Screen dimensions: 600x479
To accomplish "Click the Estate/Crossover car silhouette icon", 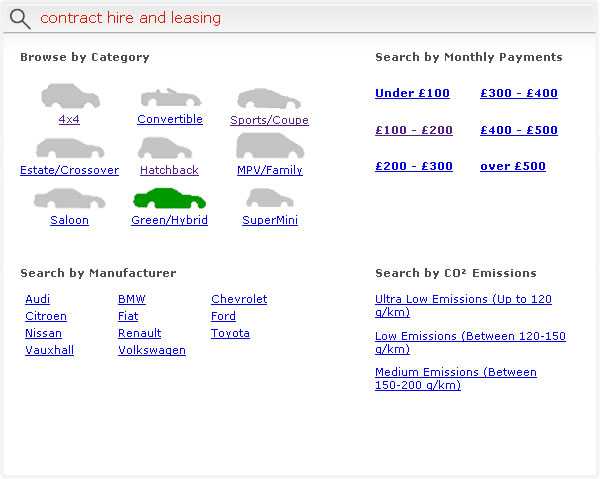I will click(x=70, y=148).
